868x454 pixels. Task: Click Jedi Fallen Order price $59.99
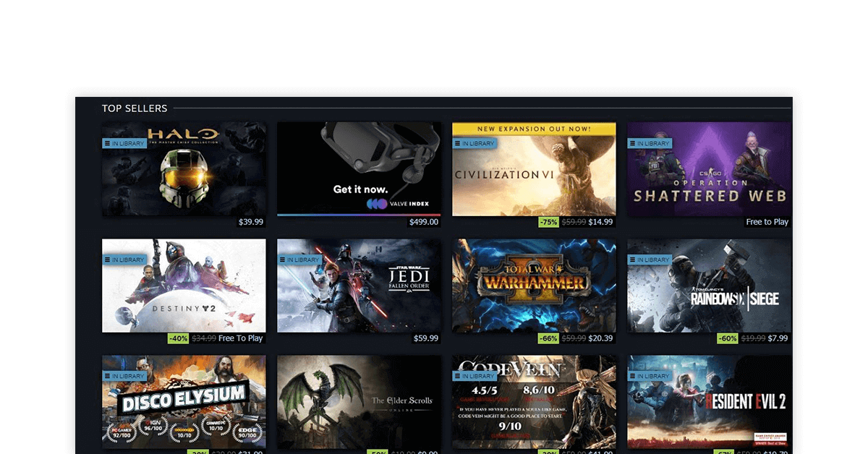tap(426, 338)
